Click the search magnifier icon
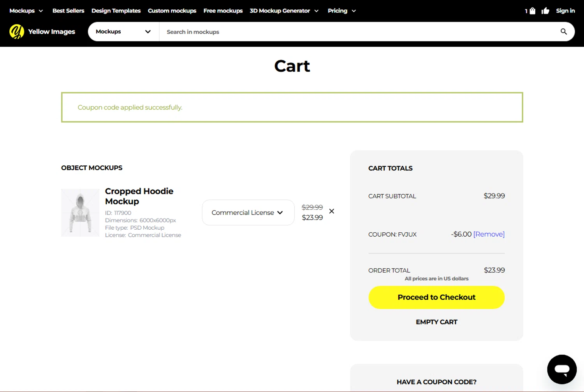The height and width of the screenshot is (392, 584). click(x=563, y=32)
